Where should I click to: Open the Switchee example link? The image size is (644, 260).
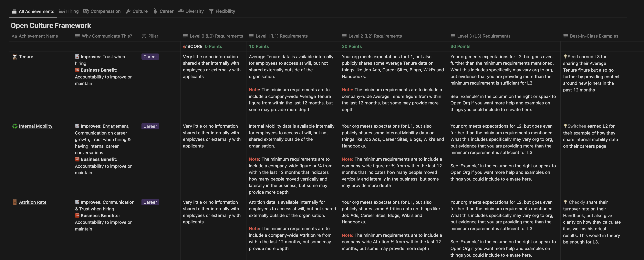576,126
